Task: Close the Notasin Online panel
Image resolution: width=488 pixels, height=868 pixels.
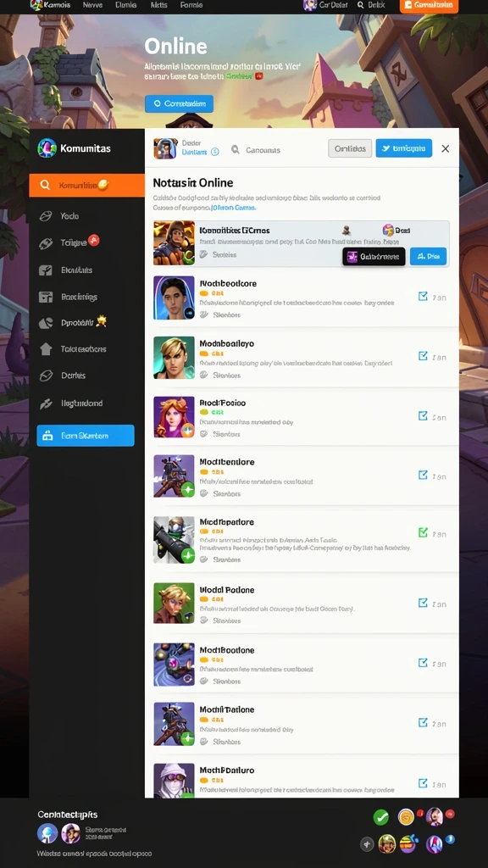Action: [446, 148]
